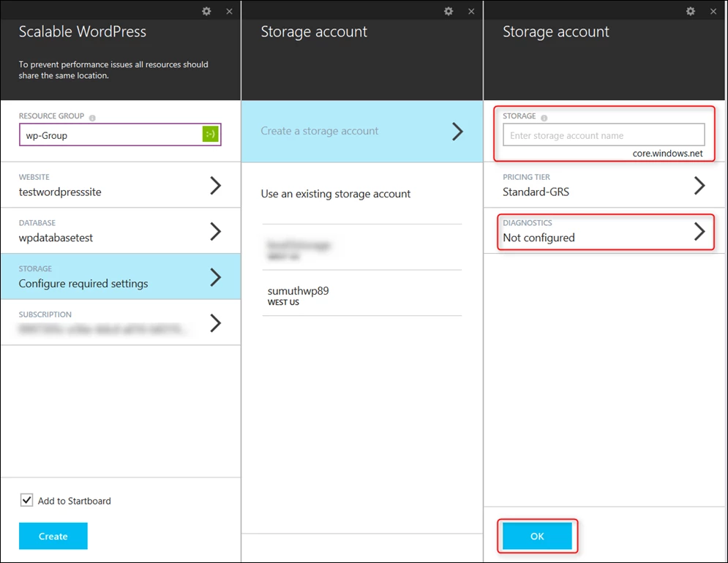Open settings gear of rightmost Storage account blade
Image resolution: width=728 pixels, height=563 pixels.
691,11
